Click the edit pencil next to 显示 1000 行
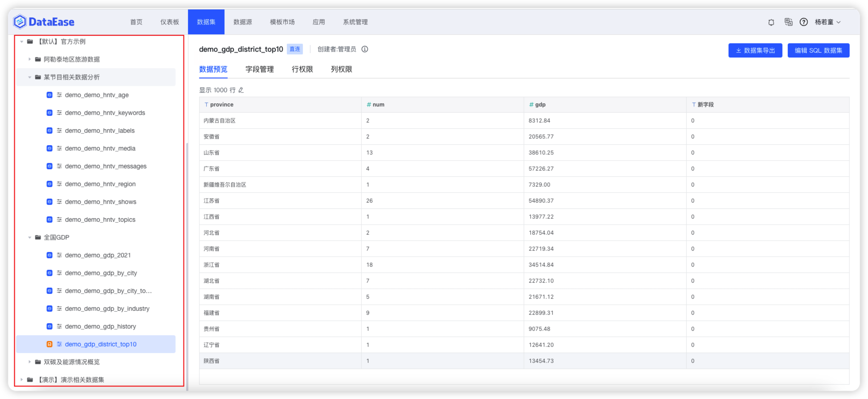The image size is (868, 399). [x=241, y=90]
